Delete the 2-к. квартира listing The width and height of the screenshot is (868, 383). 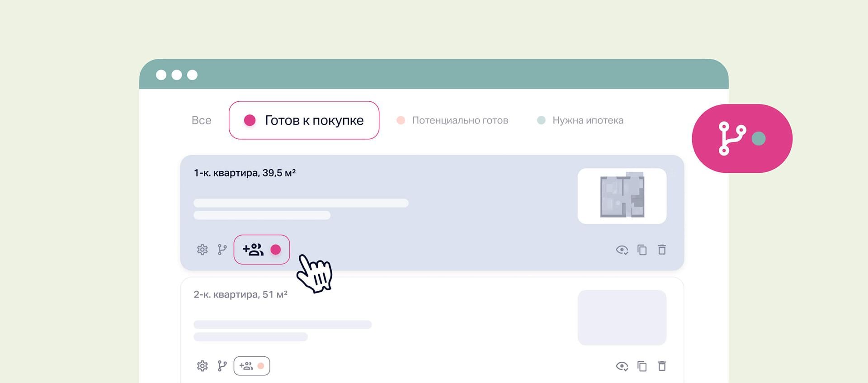coord(662,366)
